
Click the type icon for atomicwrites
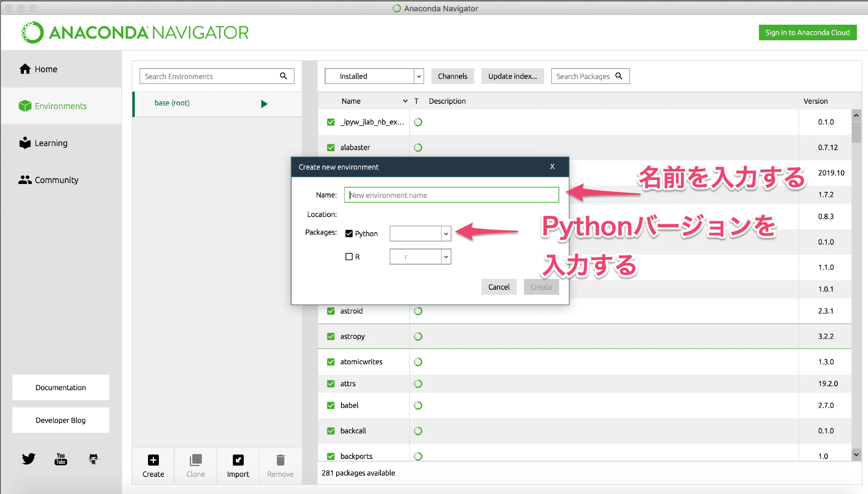pyautogui.click(x=418, y=362)
